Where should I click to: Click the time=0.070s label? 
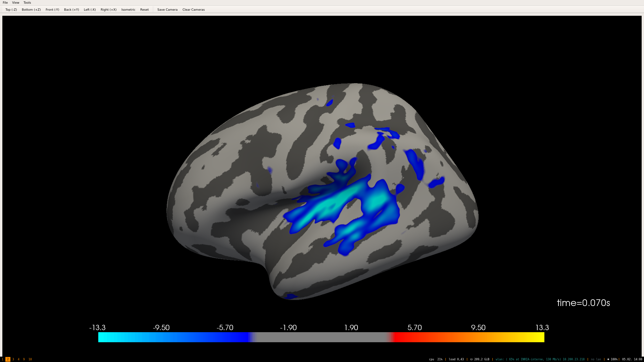click(583, 303)
